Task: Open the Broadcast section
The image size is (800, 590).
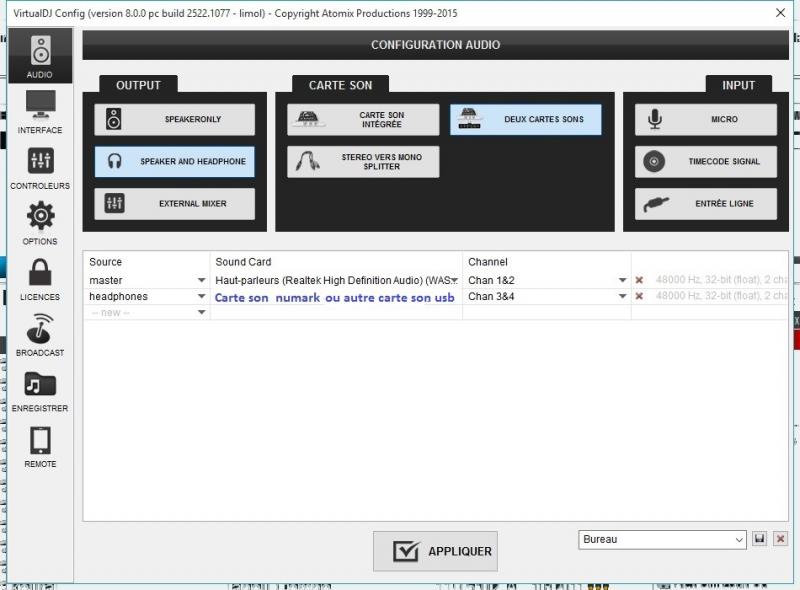Action: (40, 334)
